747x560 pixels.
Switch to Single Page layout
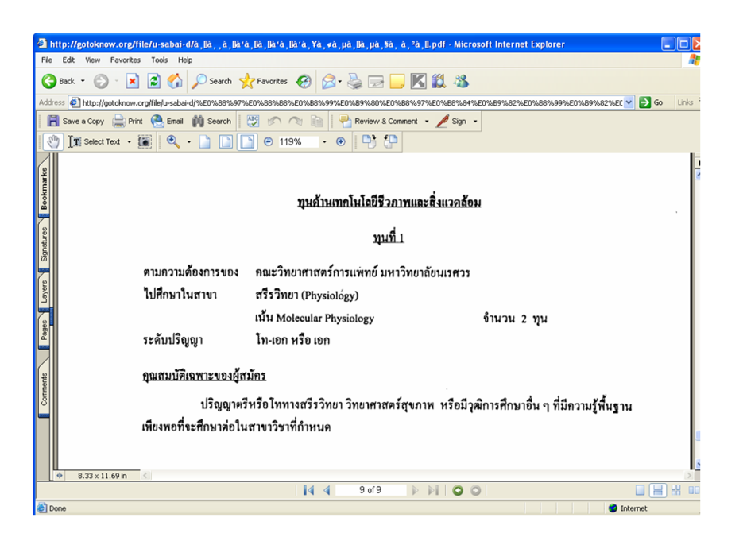point(640,490)
